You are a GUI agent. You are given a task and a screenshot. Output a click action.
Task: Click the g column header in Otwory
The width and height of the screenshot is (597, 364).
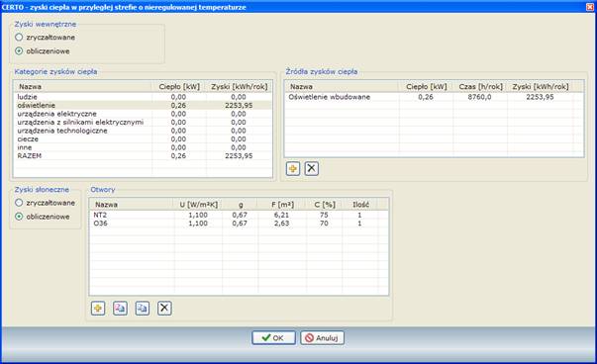coord(241,205)
